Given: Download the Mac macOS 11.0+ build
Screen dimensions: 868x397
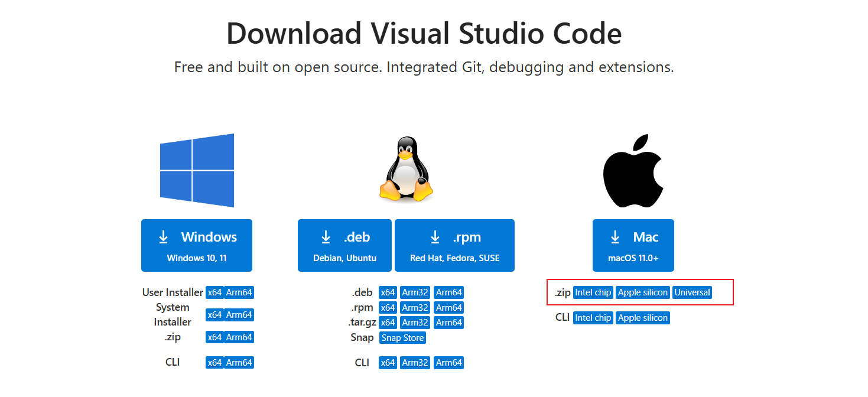Looking at the screenshot, I should pos(633,245).
